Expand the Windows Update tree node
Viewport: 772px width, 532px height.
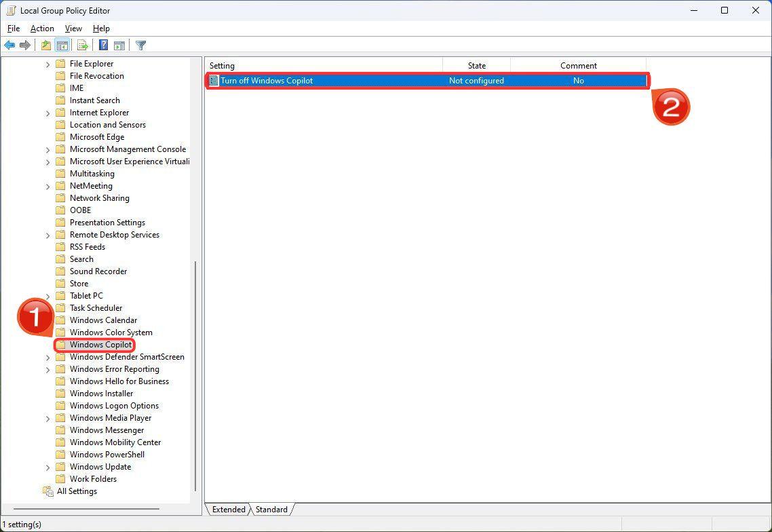(x=47, y=468)
